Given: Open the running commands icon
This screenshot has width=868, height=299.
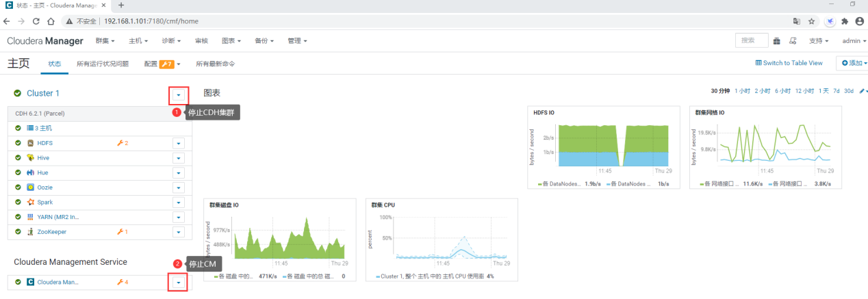Looking at the screenshot, I should click(x=793, y=41).
